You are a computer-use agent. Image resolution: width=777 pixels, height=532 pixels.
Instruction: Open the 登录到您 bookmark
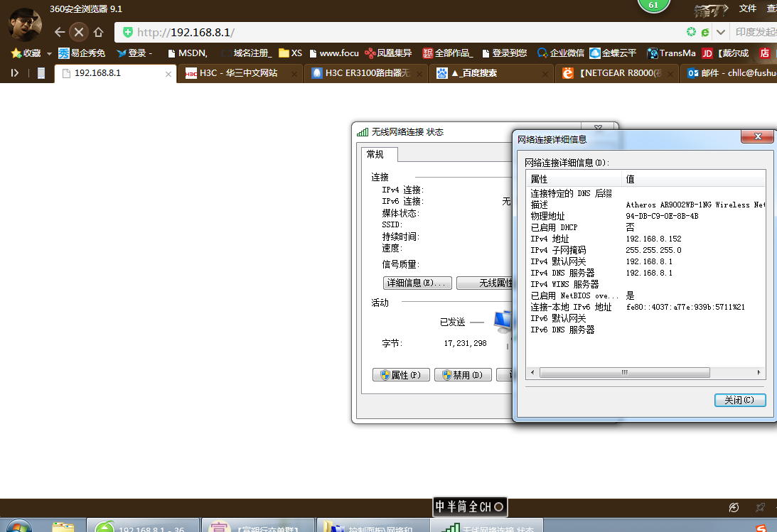click(505, 53)
